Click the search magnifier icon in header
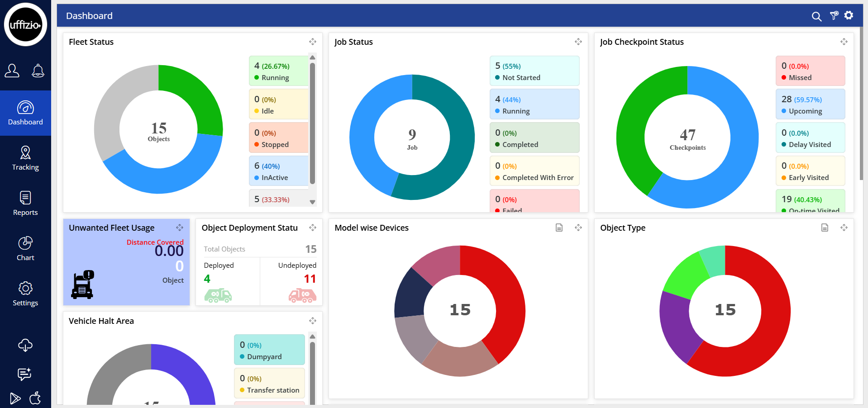Viewport: 868px width, 408px height. click(816, 17)
